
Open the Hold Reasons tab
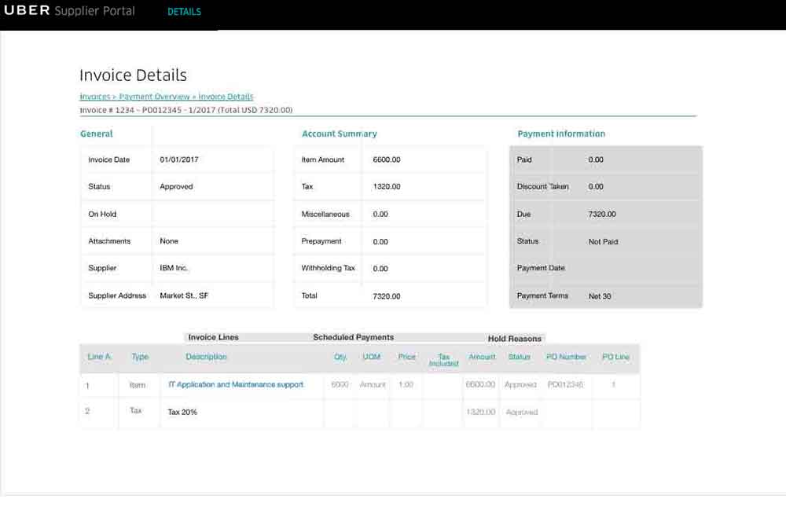coord(514,339)
